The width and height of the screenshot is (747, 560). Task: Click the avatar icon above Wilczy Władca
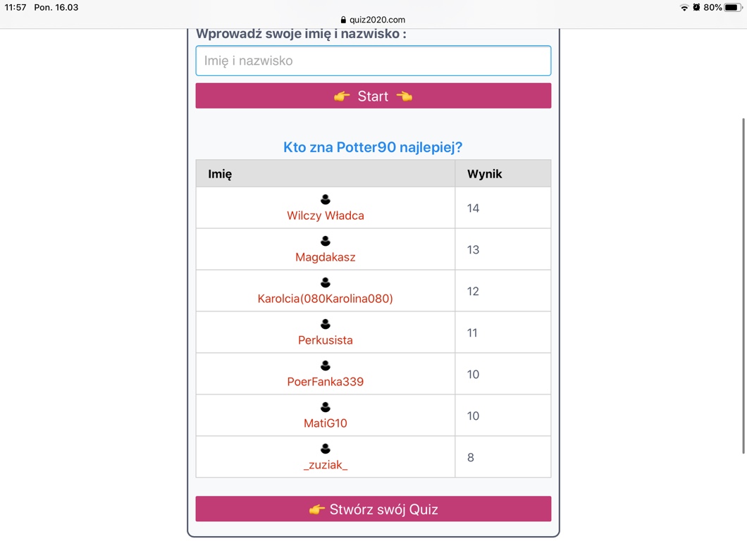tap(326, 200)
